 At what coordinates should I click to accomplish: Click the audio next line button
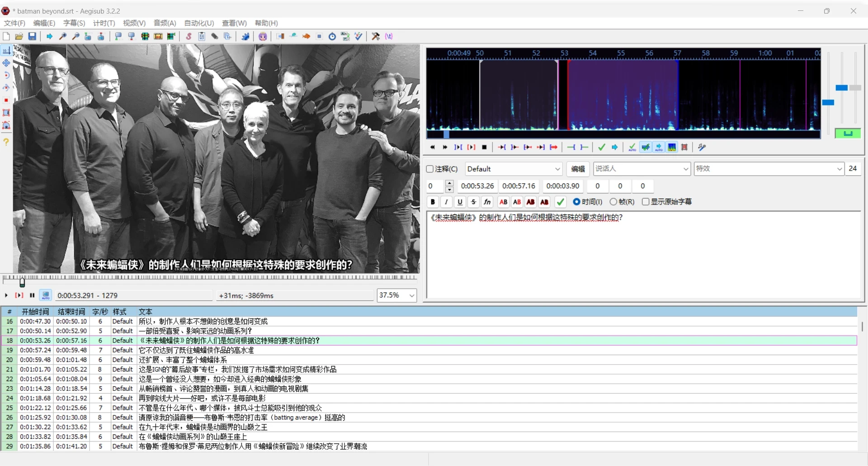coord(445,147)
